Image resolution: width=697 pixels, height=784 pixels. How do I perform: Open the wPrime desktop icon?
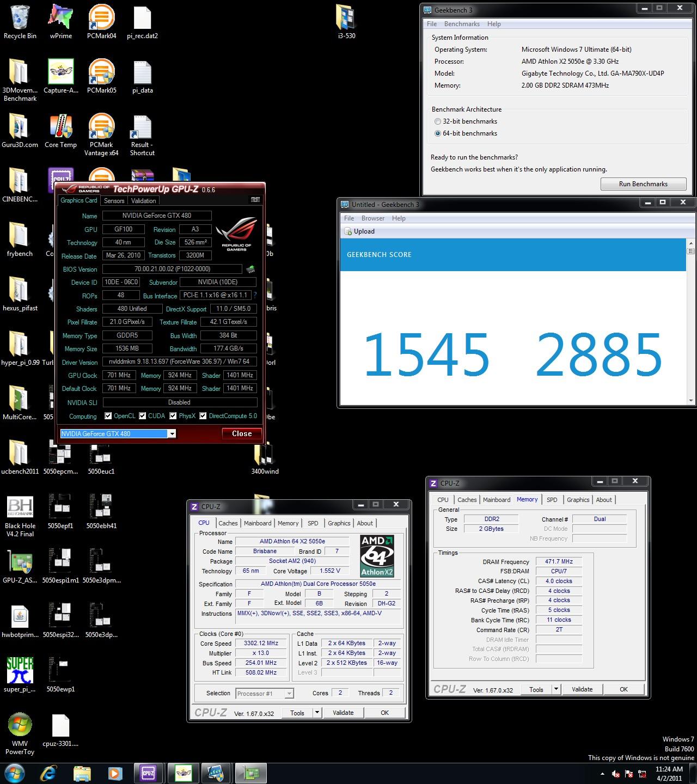[x=60, y=17]
